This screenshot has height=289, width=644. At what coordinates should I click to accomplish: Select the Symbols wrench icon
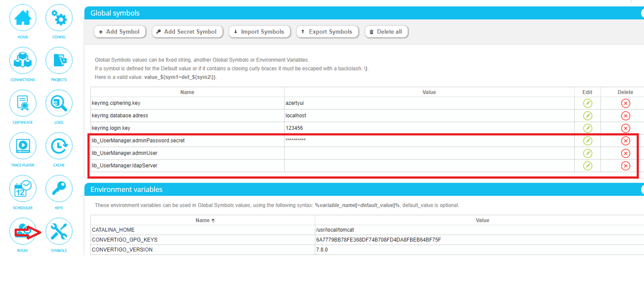pyautogui.click(x=59, y=232)
